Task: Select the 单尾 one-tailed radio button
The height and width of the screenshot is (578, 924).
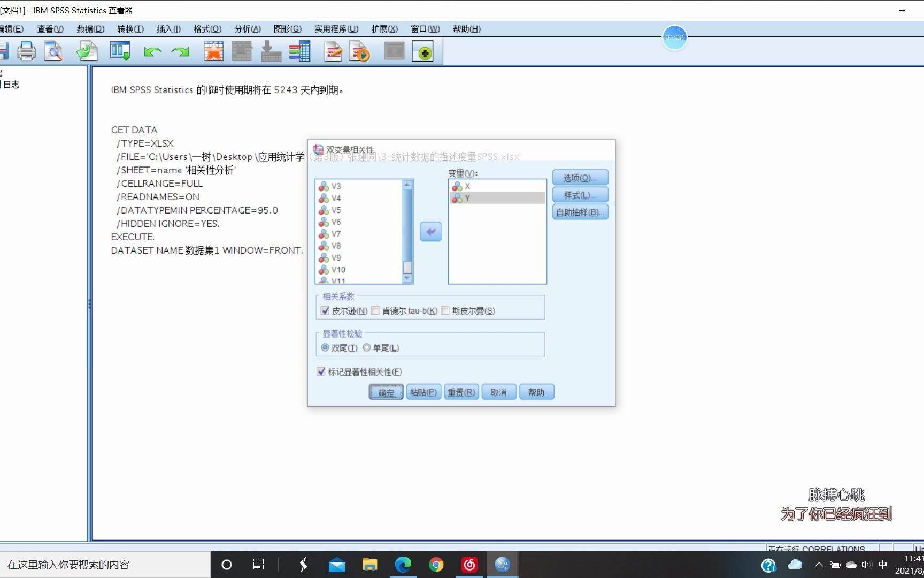Action: (x=367, y=348)
